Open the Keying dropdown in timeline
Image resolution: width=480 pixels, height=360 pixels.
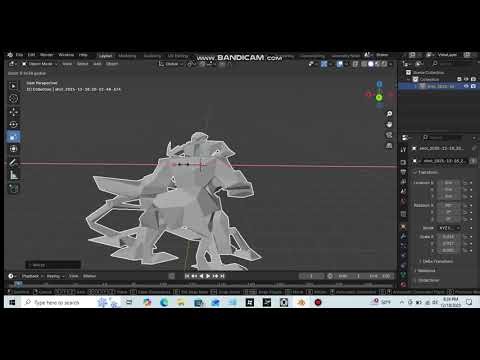click(55, 276)
